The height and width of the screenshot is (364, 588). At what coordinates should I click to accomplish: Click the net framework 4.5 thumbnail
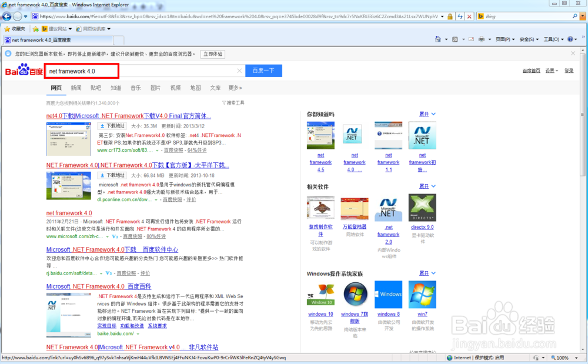(x=320, y=135)
